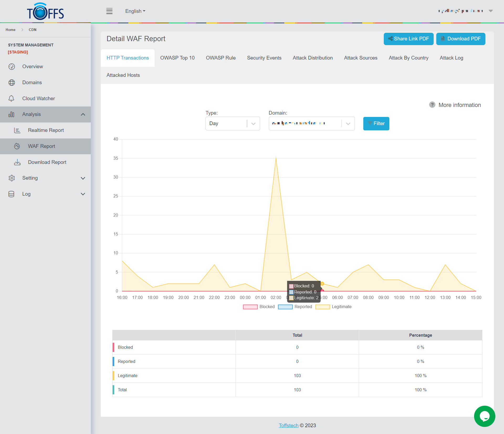Switch to the OWASP Top 10 tab

[177, 58]
